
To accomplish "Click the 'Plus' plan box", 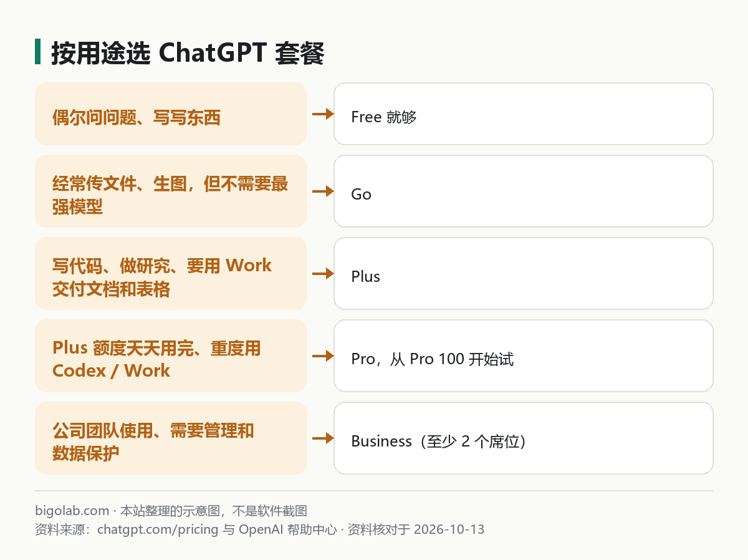I will tap(524, 273).
